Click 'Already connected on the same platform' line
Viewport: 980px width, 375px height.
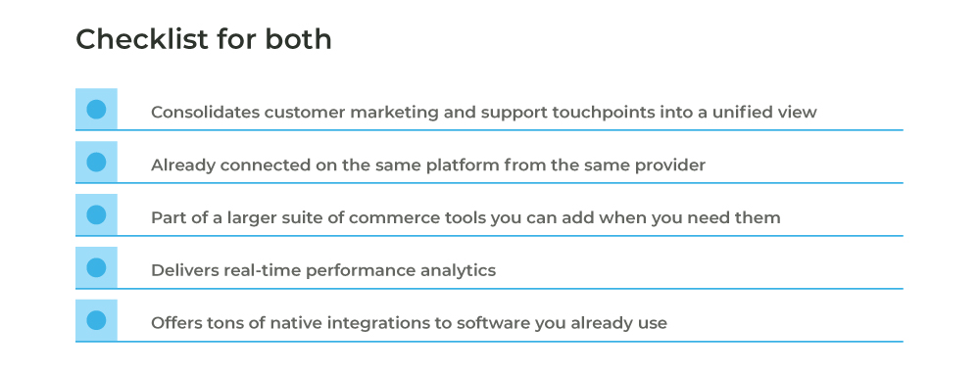point(428,165)
